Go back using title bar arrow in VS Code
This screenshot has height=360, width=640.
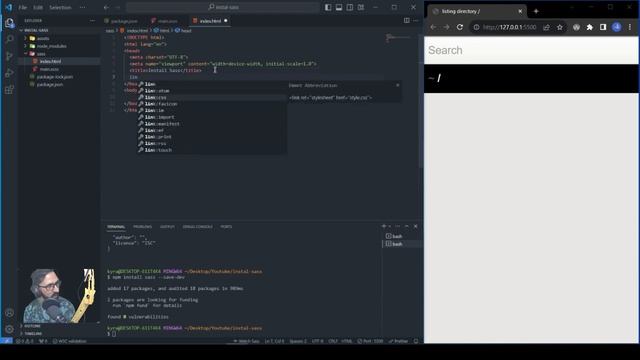coord(107,7)
